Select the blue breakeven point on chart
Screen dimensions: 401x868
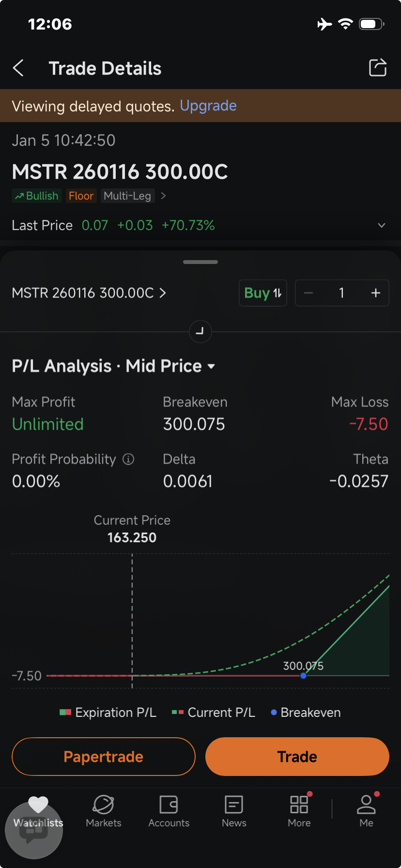[x=303, y=675]
